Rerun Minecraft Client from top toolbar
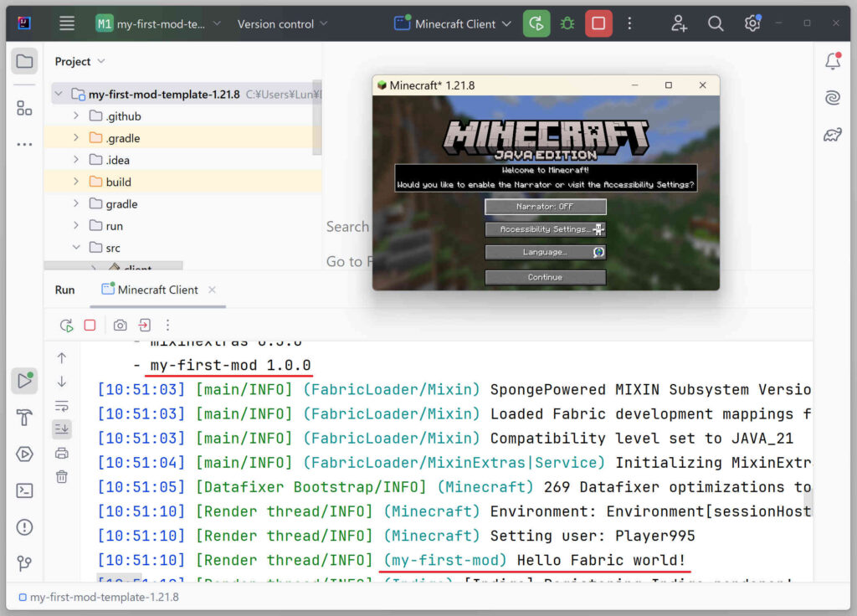 pos(536,23)
